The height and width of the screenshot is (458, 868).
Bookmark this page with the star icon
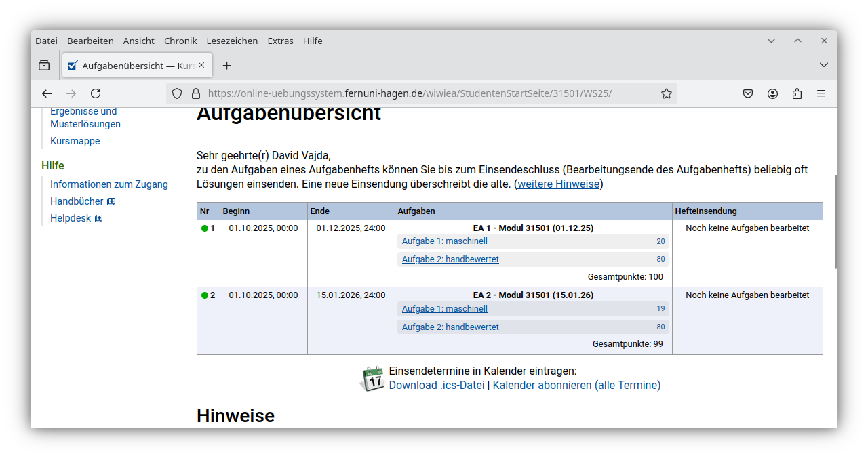[x=667, y=93]
